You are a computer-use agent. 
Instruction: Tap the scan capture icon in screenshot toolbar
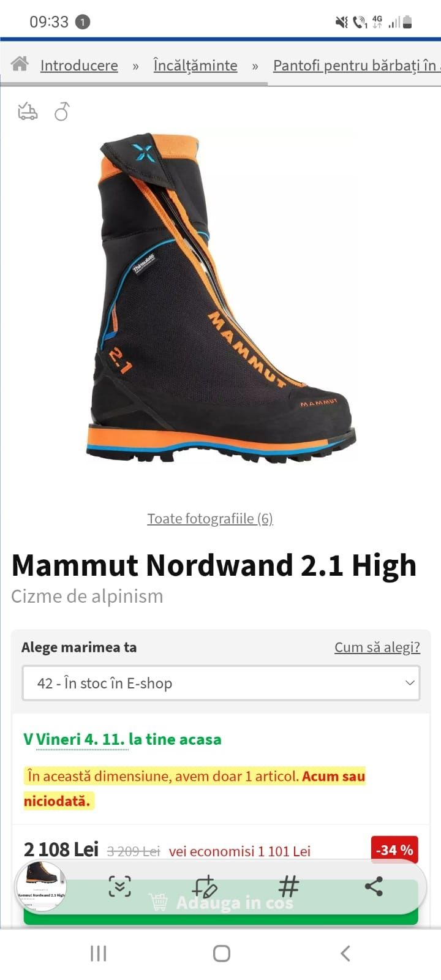pos(120,886)
